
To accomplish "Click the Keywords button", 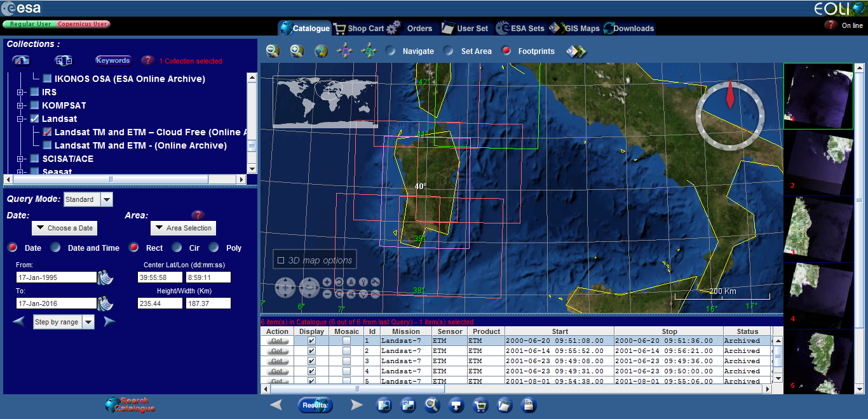I will [113, 60].
